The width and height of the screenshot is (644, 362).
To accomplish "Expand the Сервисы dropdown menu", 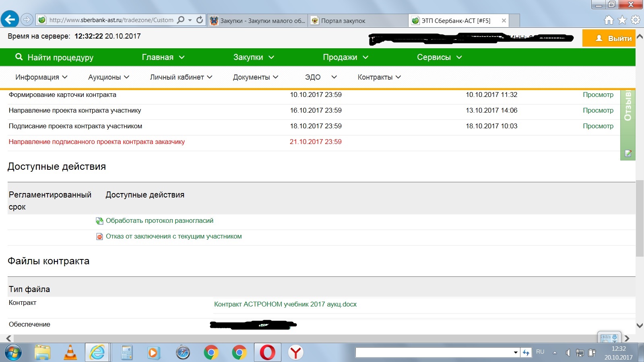I will click(439, 57).
